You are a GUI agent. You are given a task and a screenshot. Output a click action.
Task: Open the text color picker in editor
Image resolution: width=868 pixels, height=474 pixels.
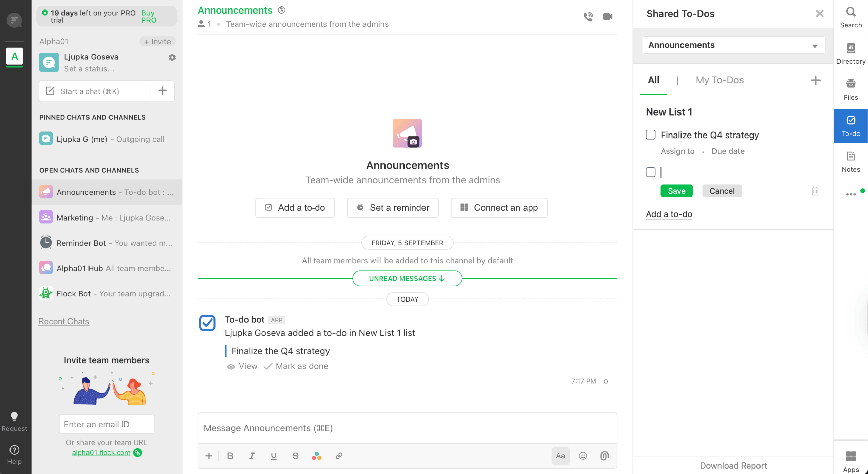[317, 456]
